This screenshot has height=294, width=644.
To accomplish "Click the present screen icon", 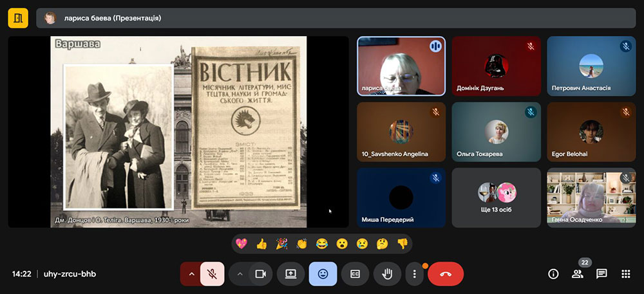I will click(x=290, y=273).
